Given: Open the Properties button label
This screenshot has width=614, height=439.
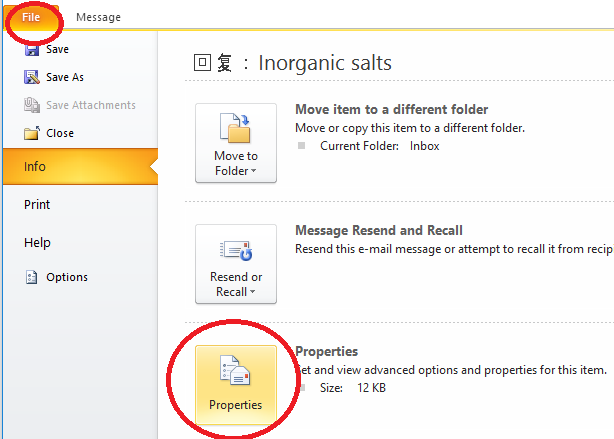Looking at the screenshot, I should coord(235,405).
